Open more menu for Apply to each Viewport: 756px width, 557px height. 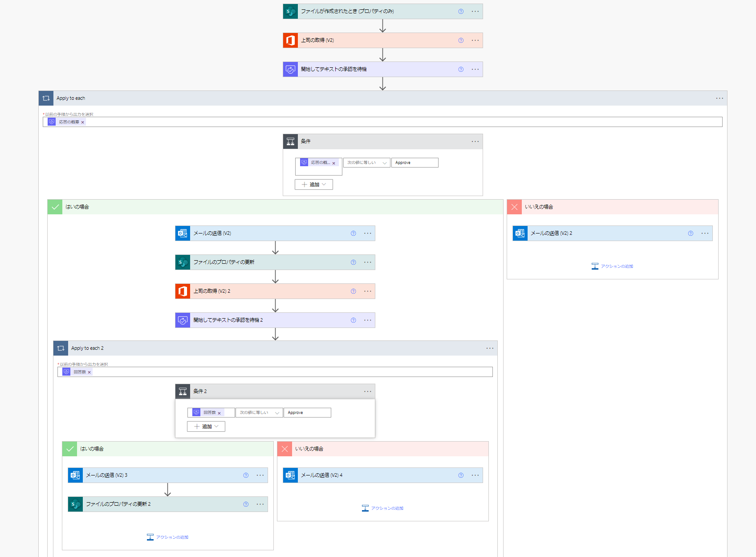(719, 98)
